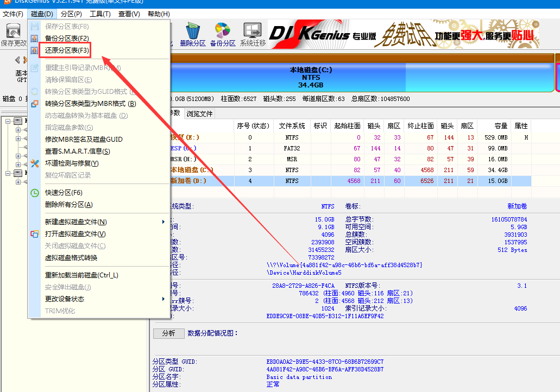Click the serial number 28A8-2729-A826-F4CA

(303, 286)
